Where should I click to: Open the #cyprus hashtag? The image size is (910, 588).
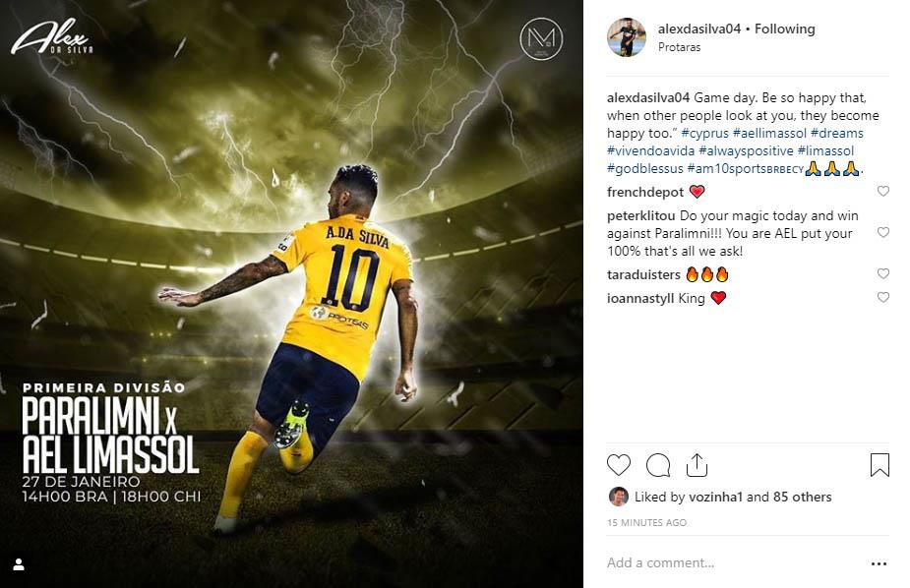tap(704, 134)
